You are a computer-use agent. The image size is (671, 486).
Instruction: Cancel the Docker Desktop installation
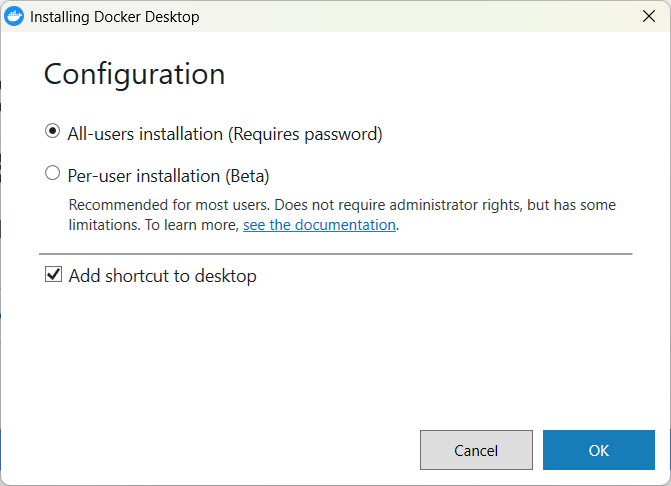pos(476,450)
